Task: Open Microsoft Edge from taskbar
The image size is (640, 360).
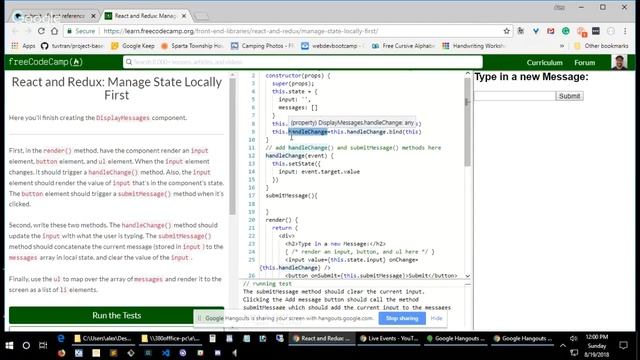Action: (61, 338)
